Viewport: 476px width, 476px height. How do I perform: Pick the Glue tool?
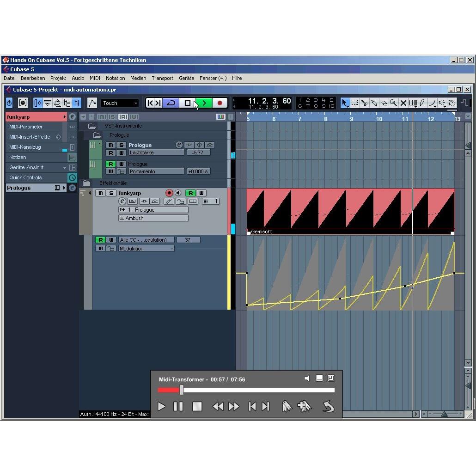[374, 103]
